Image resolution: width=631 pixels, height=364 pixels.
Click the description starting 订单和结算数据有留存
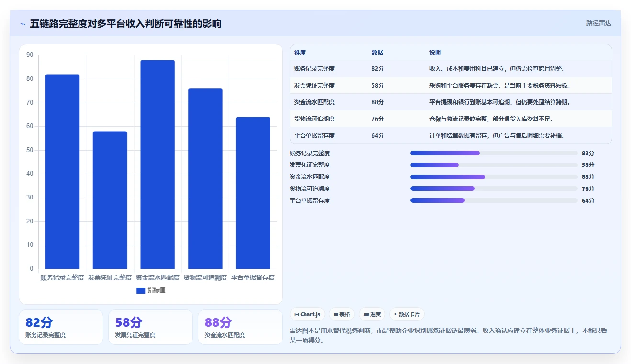498,135
